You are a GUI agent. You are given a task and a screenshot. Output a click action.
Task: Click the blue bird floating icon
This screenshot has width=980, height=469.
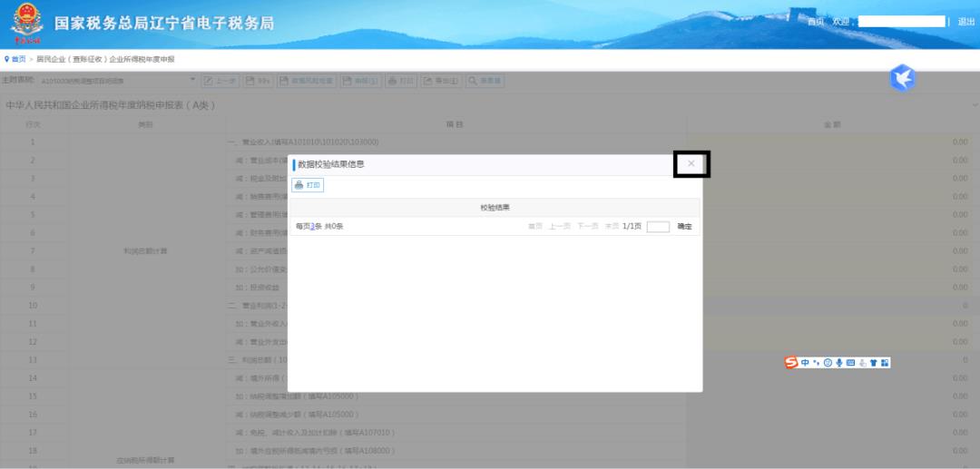(x=903, y=78)
